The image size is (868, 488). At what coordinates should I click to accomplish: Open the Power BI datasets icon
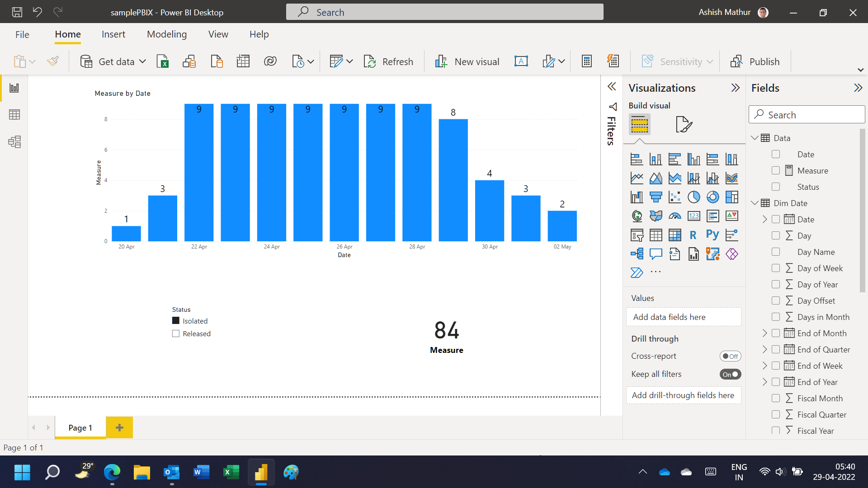pyautogui.click(x=189, y=61)
